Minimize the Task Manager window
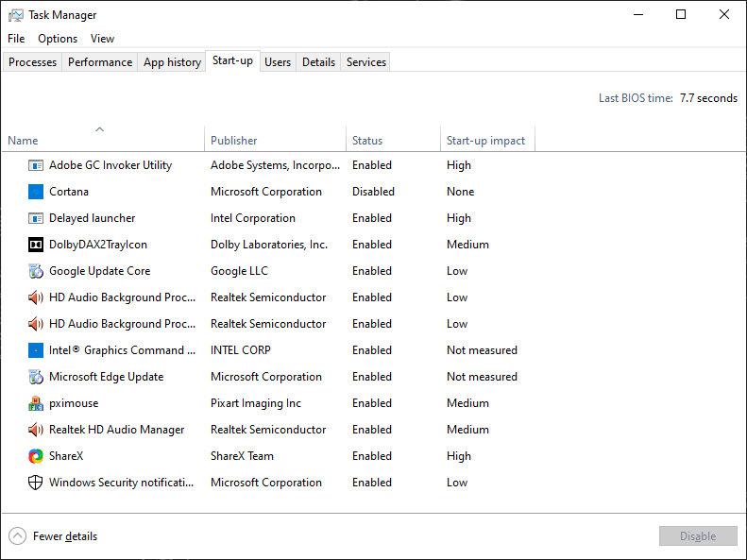The image size is (747, 560). [638, 15]
